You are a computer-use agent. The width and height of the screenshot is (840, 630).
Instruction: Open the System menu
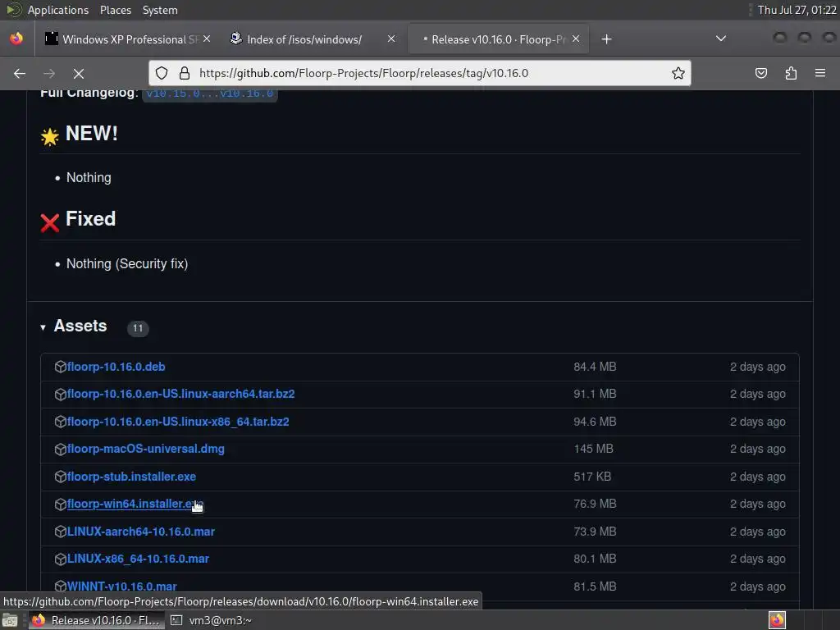pos(160,10)
